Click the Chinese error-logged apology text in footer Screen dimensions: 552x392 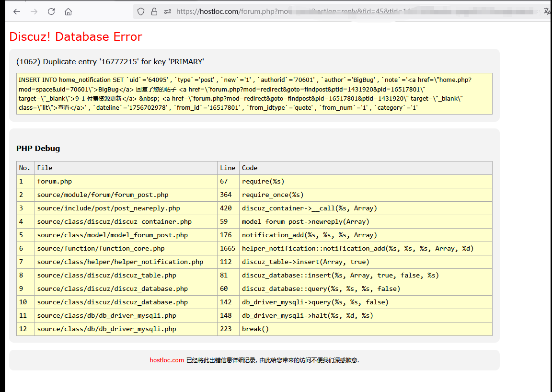(273, 360)
